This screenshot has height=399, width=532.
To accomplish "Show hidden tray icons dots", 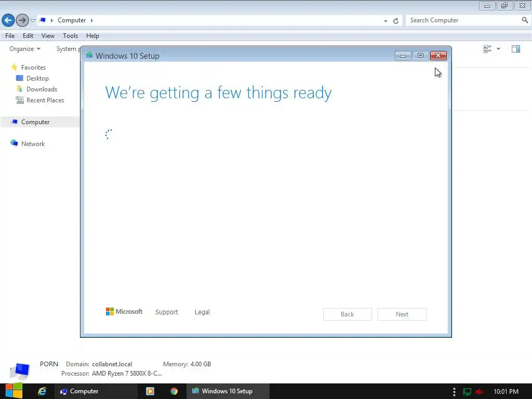I will (454, 392).
